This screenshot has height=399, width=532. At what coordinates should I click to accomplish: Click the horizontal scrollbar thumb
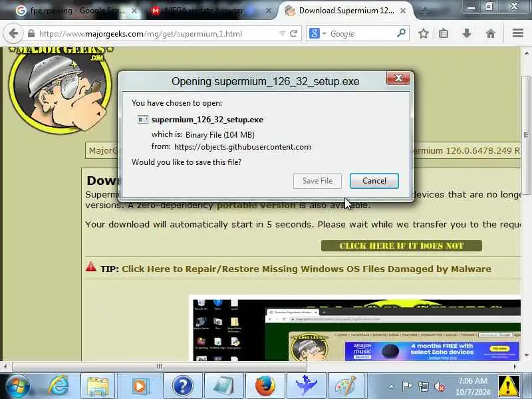click(160, 366)
